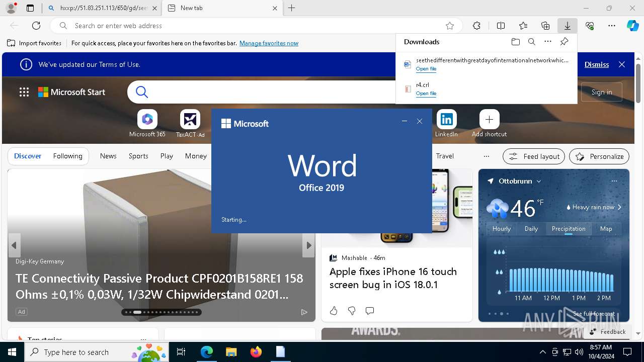Open the Sports category
Image resolution: width=644 pixels, height=362 pixels.
(138, 156)
